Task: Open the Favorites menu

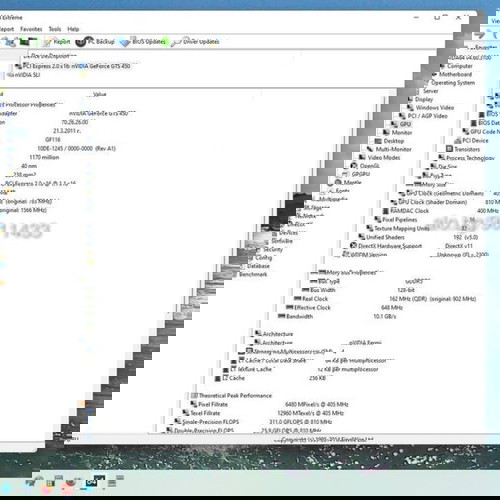Action: (x=31, y=29)
